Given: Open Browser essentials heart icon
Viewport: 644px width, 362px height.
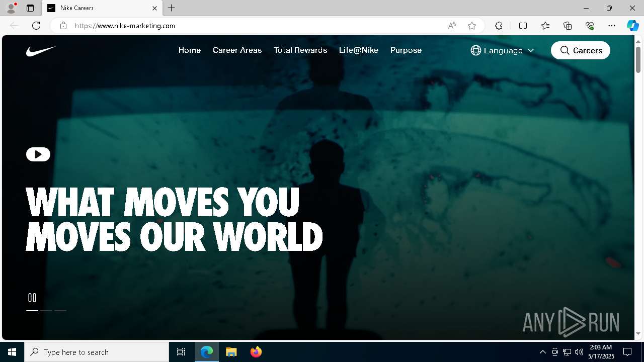Looking at the screenshot, I should click(590, 26).
